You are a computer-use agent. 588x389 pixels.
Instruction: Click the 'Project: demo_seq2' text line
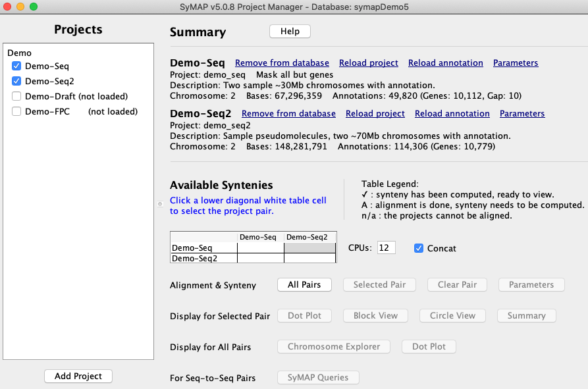pos(210,125)
